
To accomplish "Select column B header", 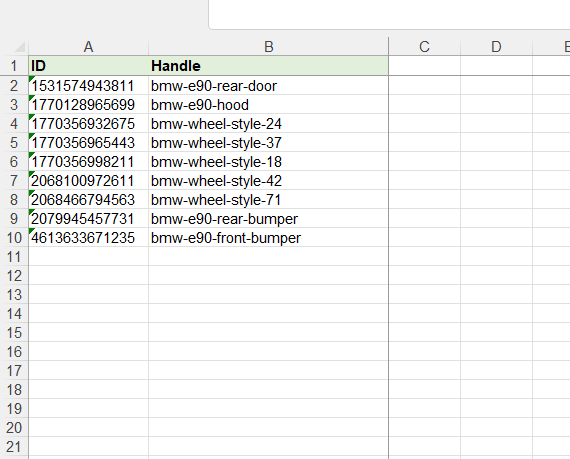I will click(x=268, y=47).
